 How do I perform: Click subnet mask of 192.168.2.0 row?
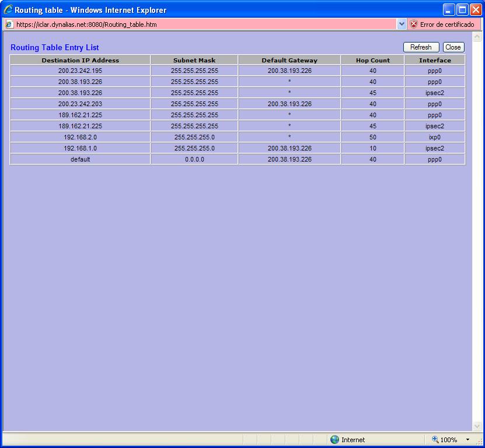point(194,137)
